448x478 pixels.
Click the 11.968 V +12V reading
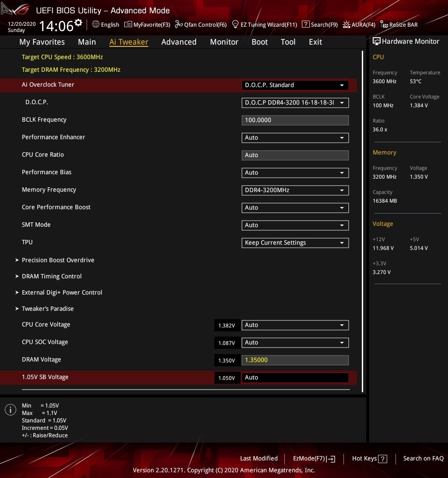click(383, 248)
